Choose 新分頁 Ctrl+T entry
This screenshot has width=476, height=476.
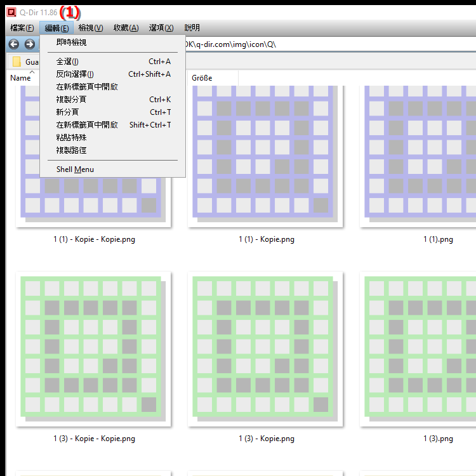112,112
